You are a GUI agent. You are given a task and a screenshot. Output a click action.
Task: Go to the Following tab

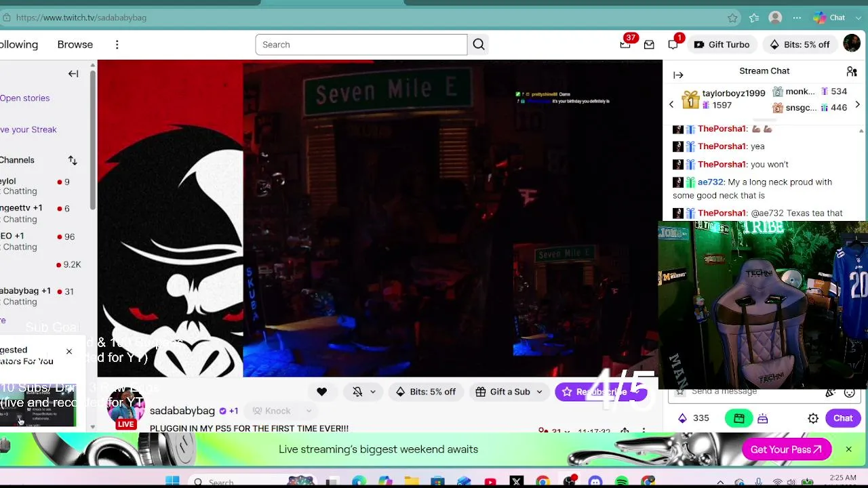click(19, 45)
